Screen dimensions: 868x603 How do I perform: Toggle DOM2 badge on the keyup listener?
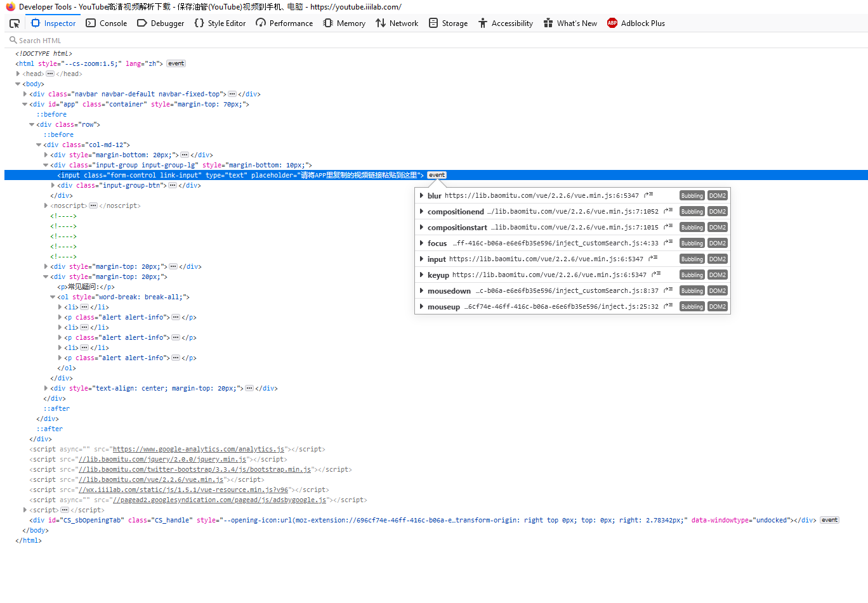click(x=717, y=275)
